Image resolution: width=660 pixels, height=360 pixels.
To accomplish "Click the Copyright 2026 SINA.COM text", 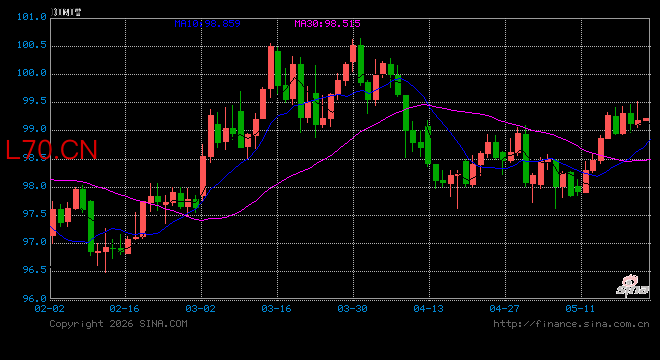I will pyautogui.click(x=118, y=324).
